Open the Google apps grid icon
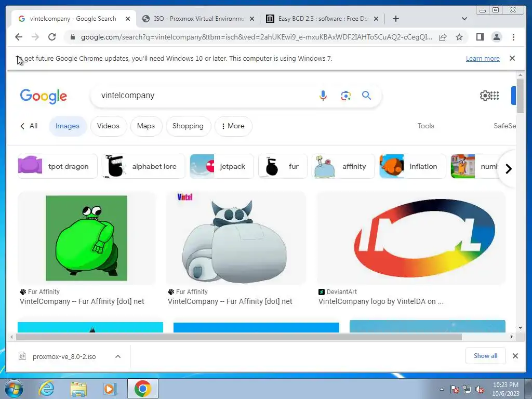Screen dimensions: 532x399 click(495, 96)
